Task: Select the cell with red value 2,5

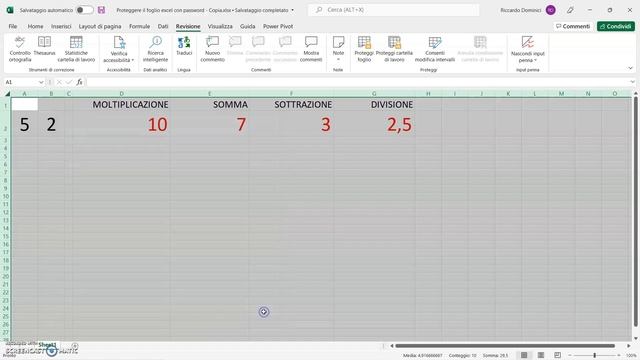Action: [x=374, y=124]
